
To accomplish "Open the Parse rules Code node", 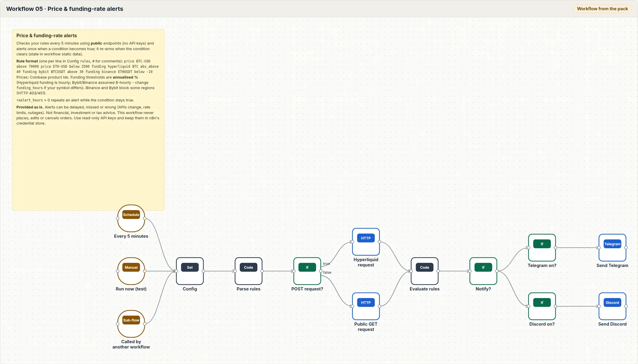I will click(x=248, y=271).
